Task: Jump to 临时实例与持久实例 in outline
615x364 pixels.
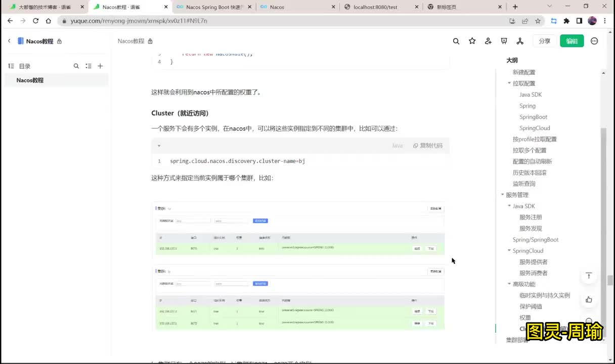Action: tap(545, 295)
